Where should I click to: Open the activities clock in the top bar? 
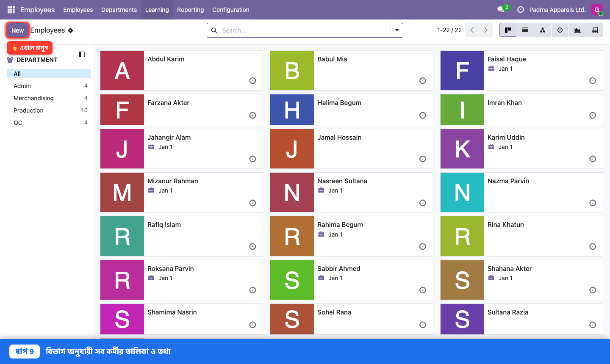[521, 10]
